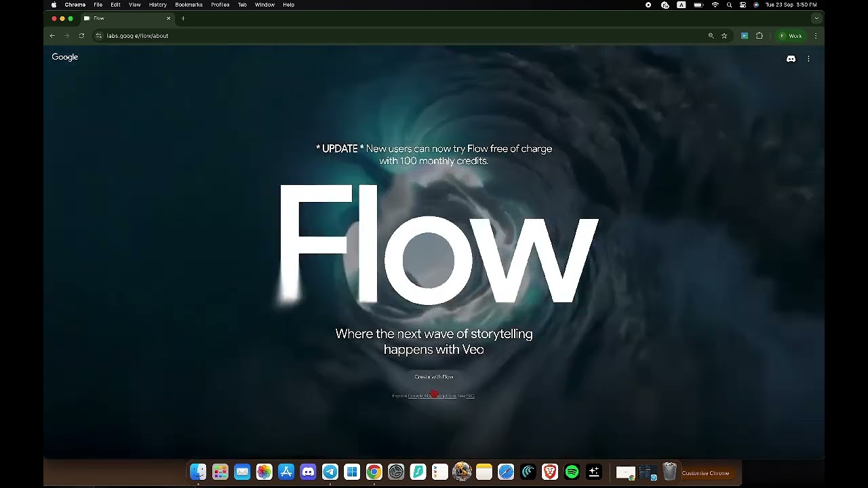Open the Chrome menu in menu bar
The image size is (868, 488).
pyautogui.click(x=75, y=5)
